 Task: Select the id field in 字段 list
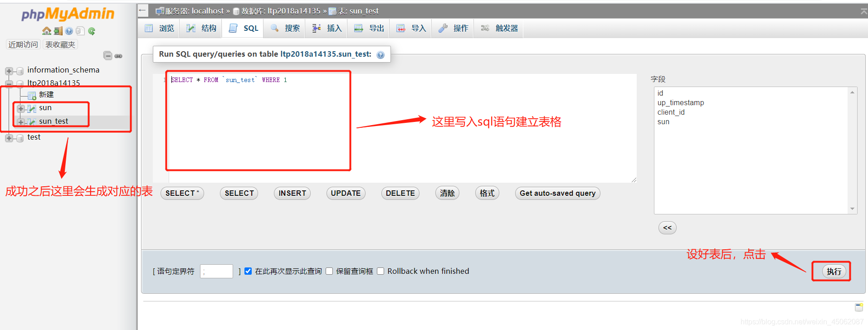[660, 93]
